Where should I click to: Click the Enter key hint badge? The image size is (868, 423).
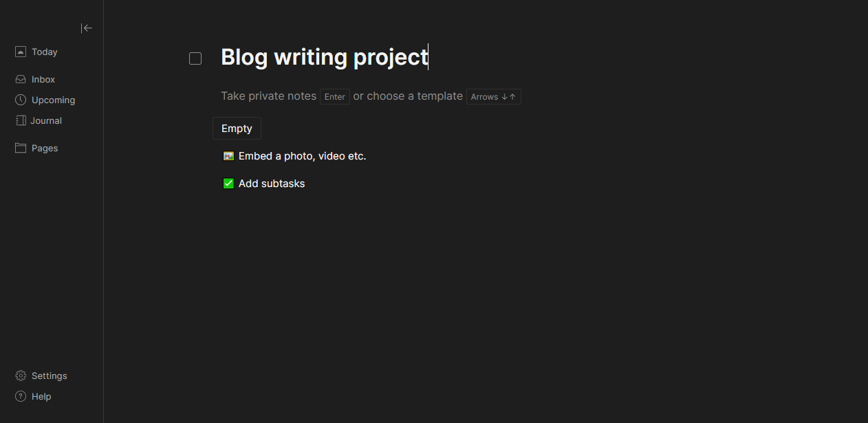(x=335, y=97)
